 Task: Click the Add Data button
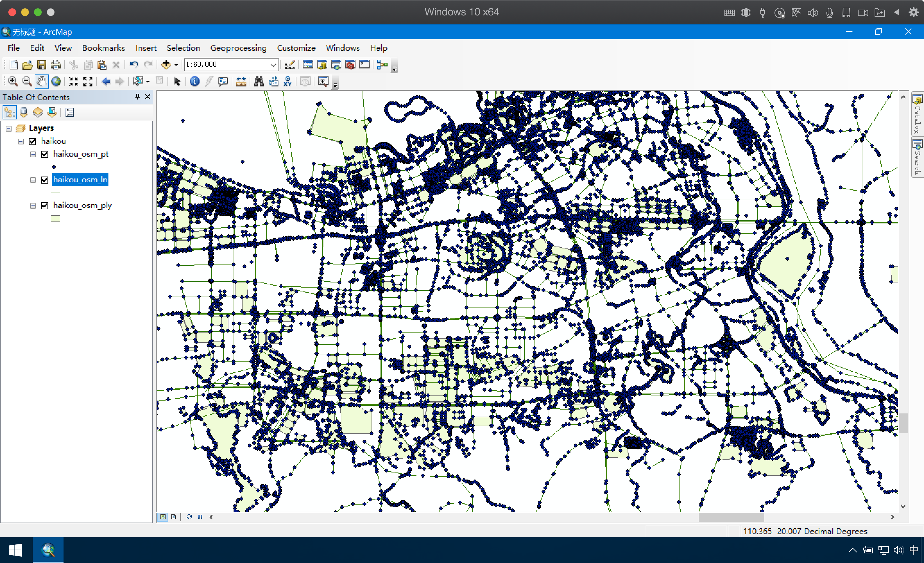pos(166,65)
